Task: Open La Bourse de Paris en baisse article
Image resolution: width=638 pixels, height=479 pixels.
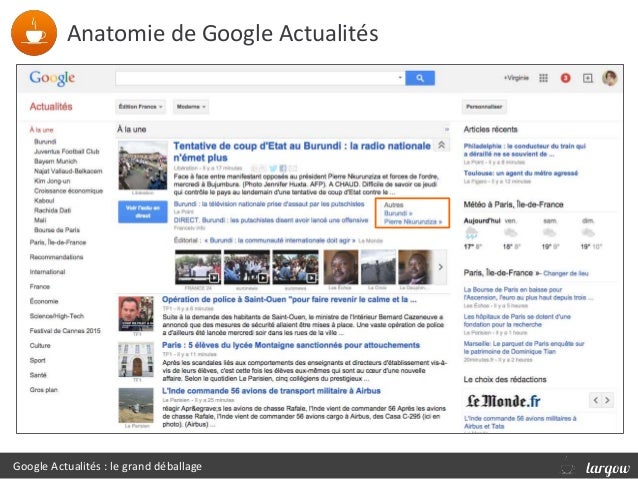Action: [528, 293]
